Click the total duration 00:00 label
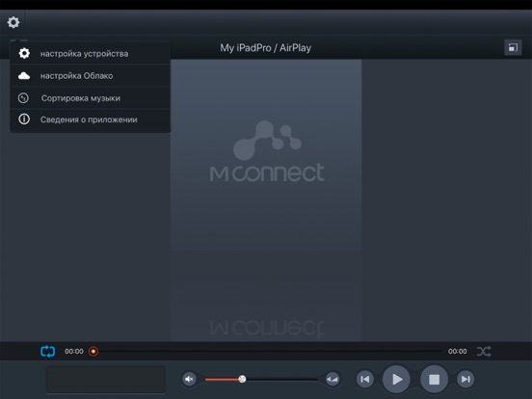 point(458,351)
